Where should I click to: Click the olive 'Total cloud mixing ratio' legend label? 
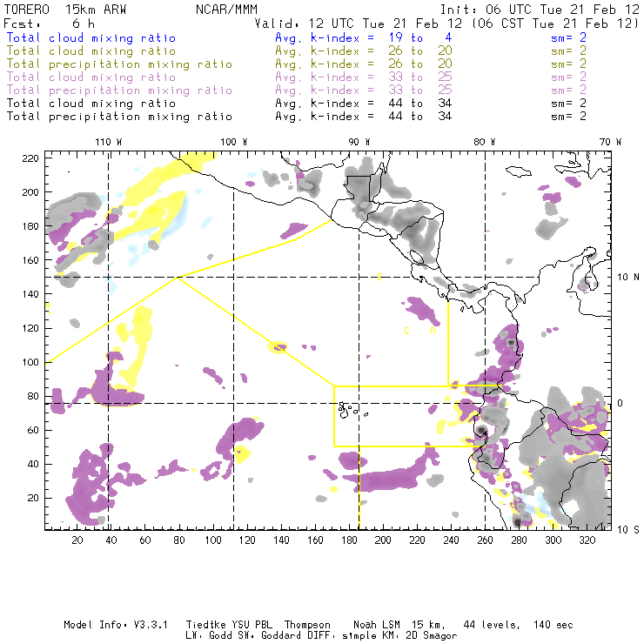[x=91, y=51]
